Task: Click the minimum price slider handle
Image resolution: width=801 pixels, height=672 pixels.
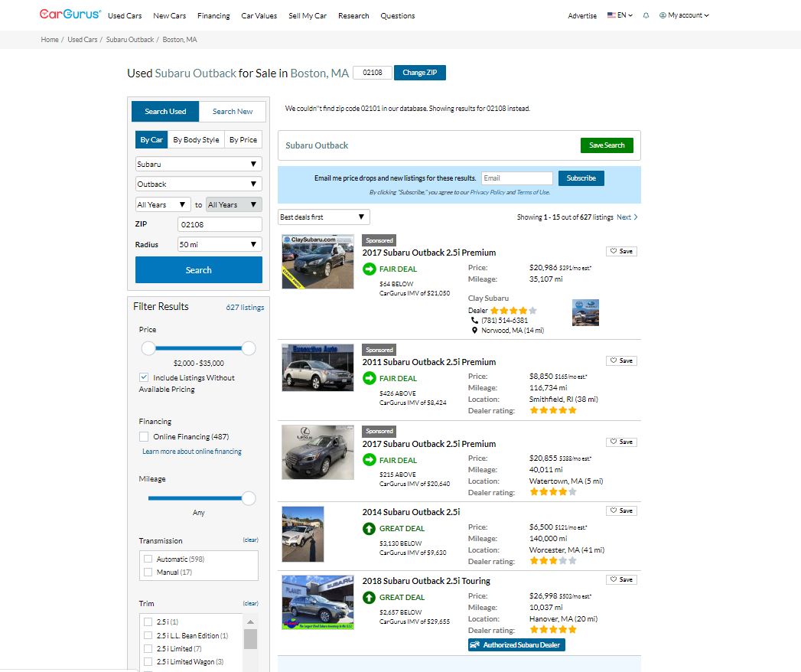Action: pyautogui.click(x=148, y=348)
